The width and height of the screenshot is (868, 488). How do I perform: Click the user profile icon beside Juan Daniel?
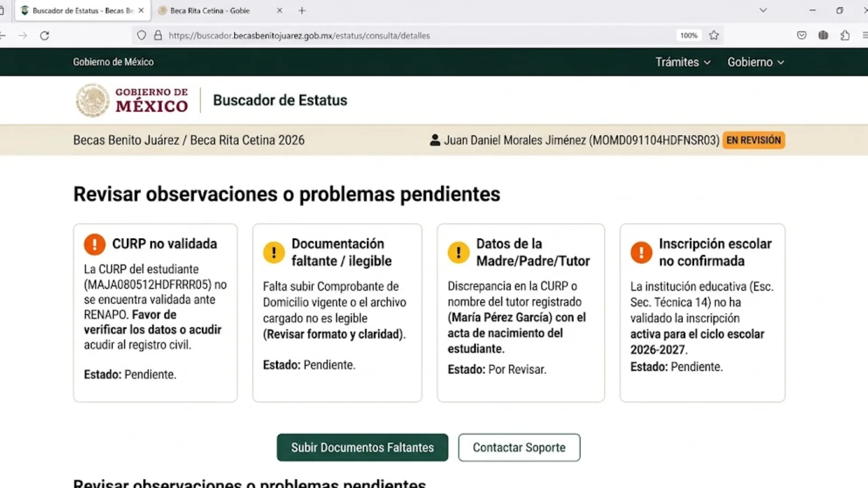pyautogui.click(x=435, y=140)
